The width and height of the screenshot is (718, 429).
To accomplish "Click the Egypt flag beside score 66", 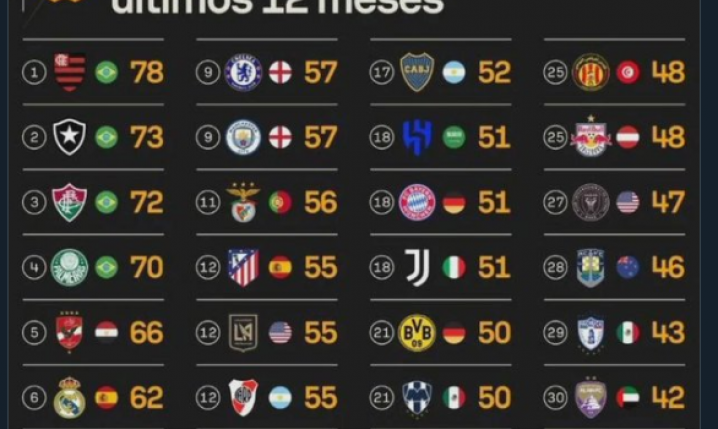I will point(106,332).
